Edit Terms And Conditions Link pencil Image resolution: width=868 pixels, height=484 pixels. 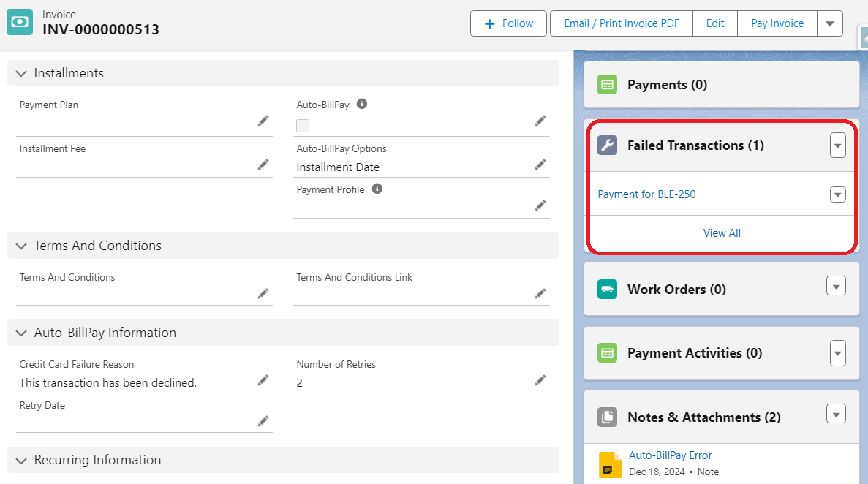click(540, 294)
